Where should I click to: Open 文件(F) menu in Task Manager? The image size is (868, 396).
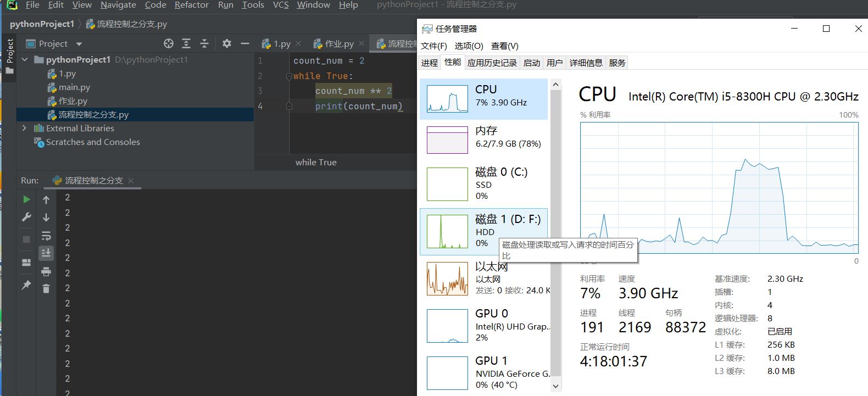click(x=434, y=46)
